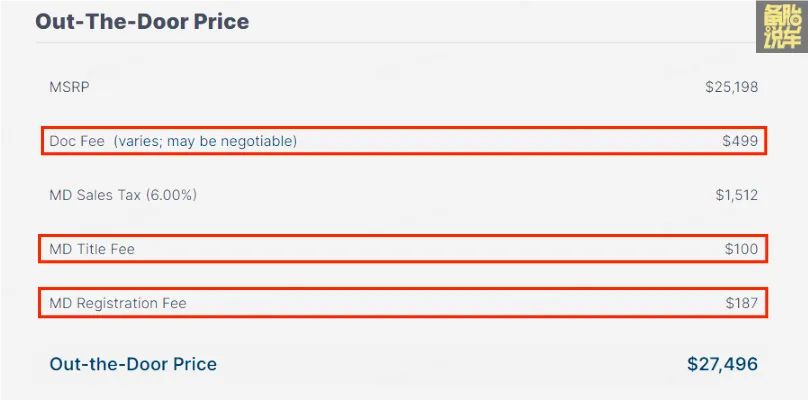Select the $100 title fee amount
Screen dimensions: 808x400
[x=741, y=249]
